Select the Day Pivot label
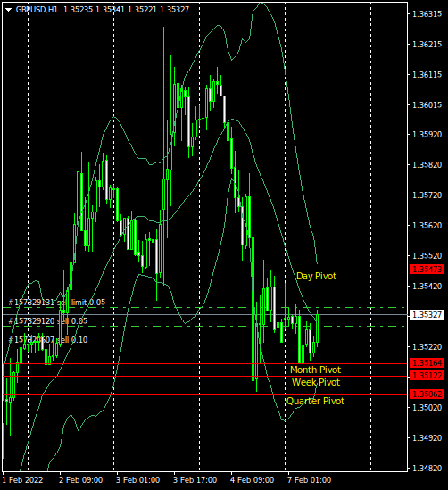Viewport: 448px width, 490px height. 316,277
